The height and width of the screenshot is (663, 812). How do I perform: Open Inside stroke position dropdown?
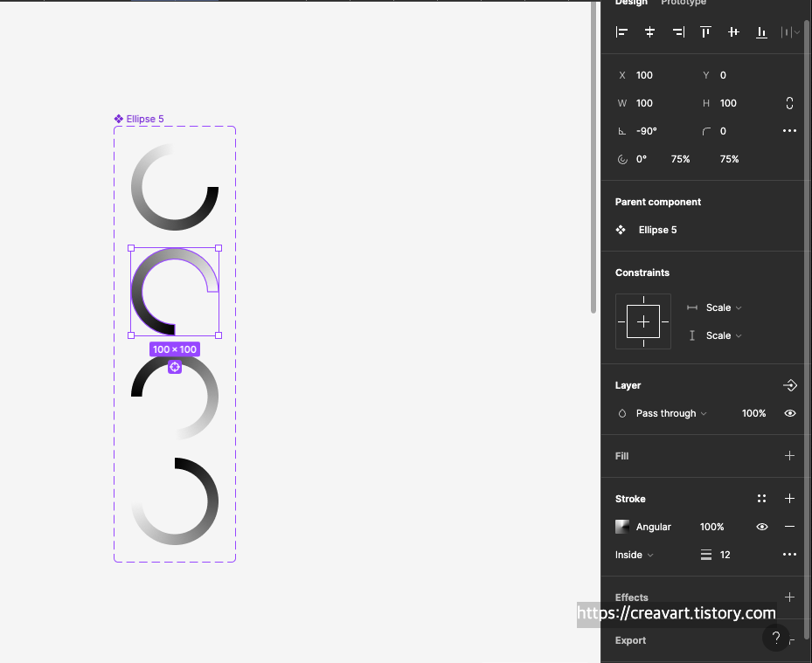pyautogui.click(x=635, y=555)
